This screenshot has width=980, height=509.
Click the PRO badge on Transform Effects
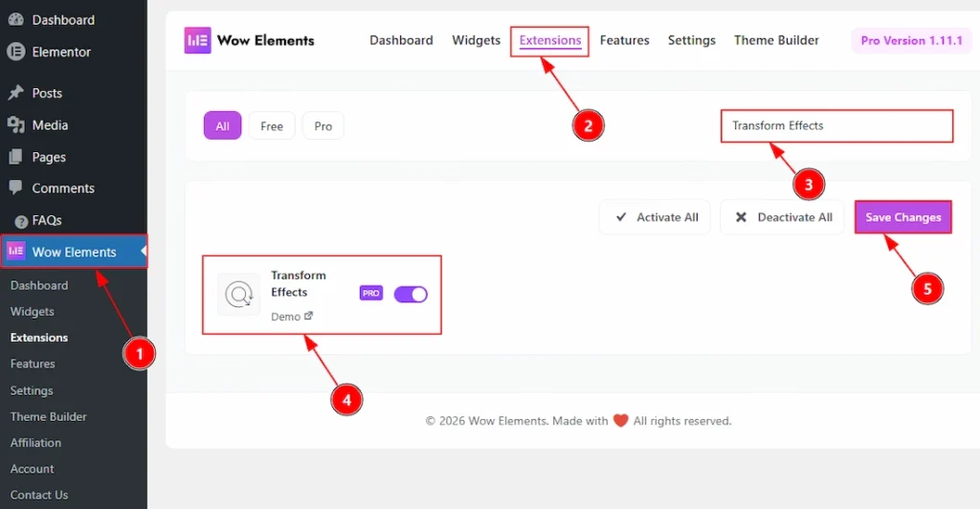coord(370,293)
